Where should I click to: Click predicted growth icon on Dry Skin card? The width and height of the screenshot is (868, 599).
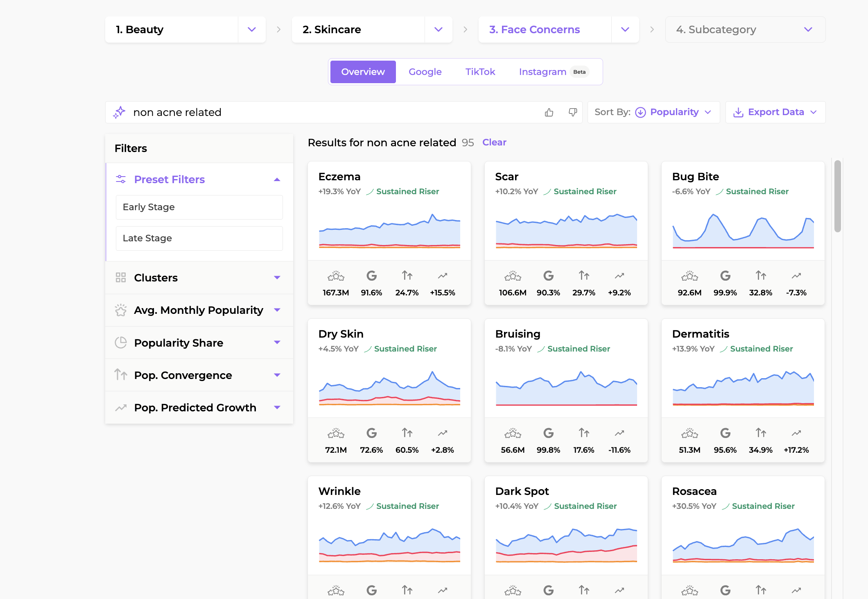[443, 433]
